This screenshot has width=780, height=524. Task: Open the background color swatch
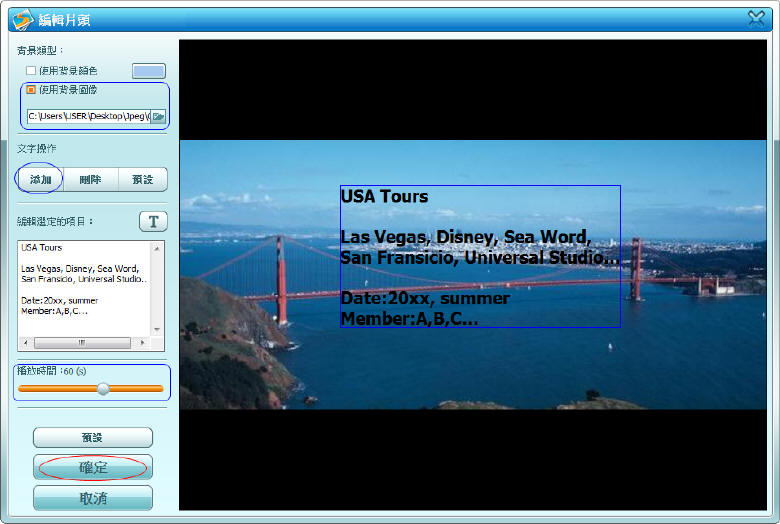tap(149, 71)
